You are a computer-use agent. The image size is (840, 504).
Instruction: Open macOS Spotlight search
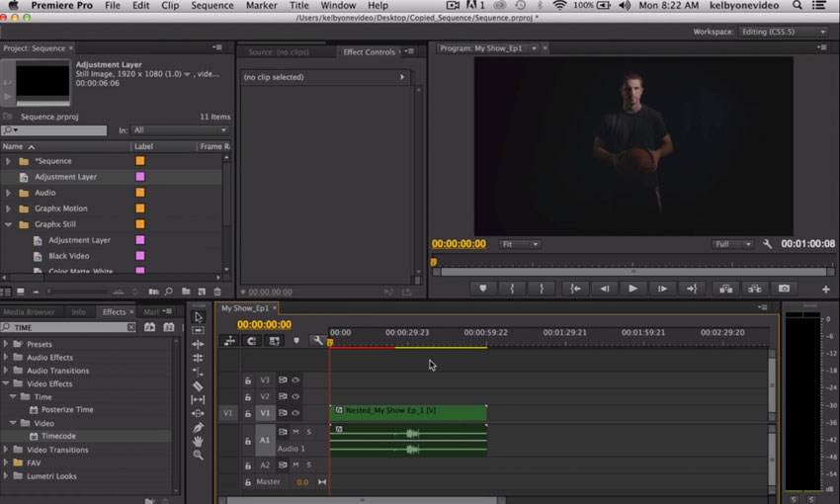point(798,5)
